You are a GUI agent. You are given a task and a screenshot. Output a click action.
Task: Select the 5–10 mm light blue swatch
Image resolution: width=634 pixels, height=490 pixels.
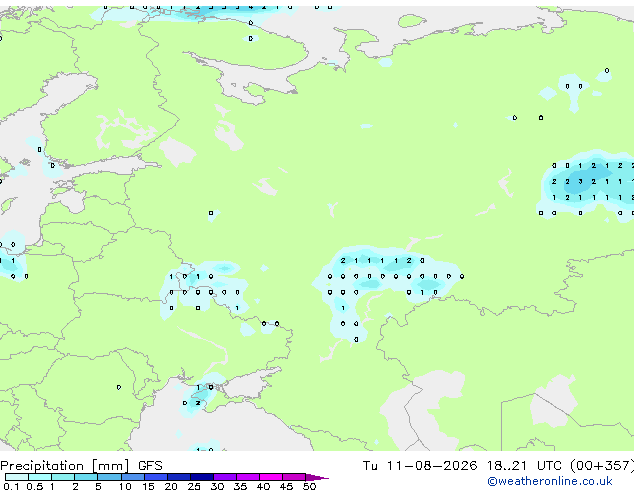point(109,477)
